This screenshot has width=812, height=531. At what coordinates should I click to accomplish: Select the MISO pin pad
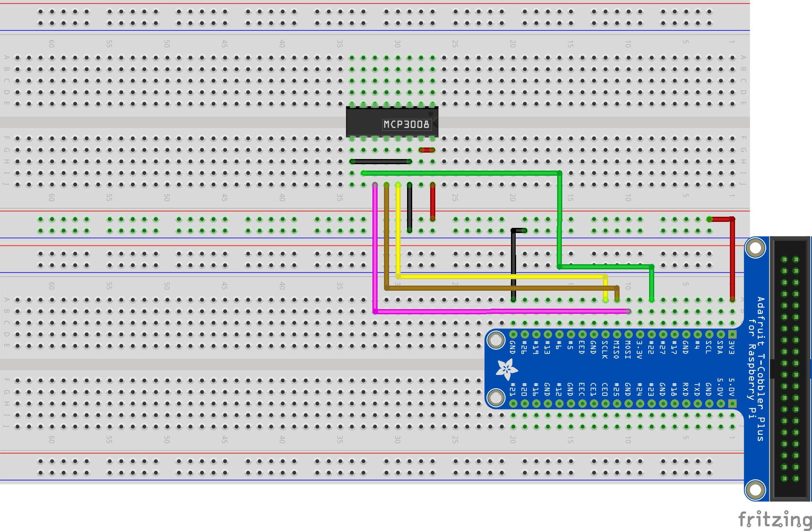[x=617, y=334]
